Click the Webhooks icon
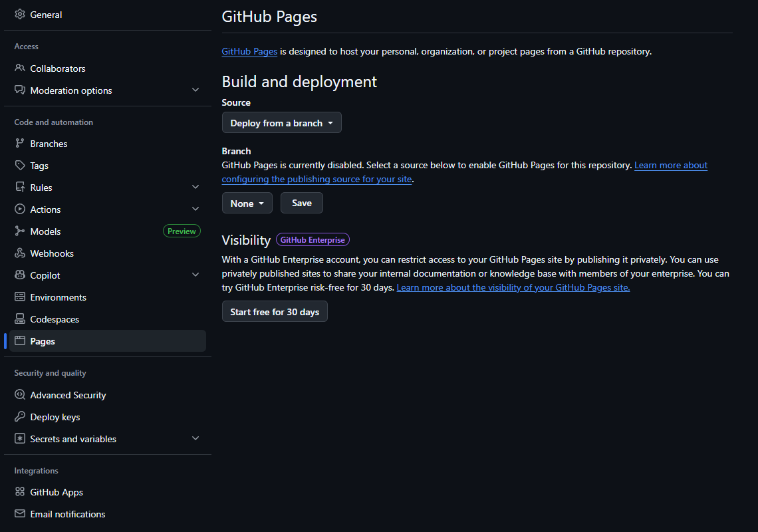Image resolution: width=758 pixels, height=532 pixels. (x=20, y=253)
